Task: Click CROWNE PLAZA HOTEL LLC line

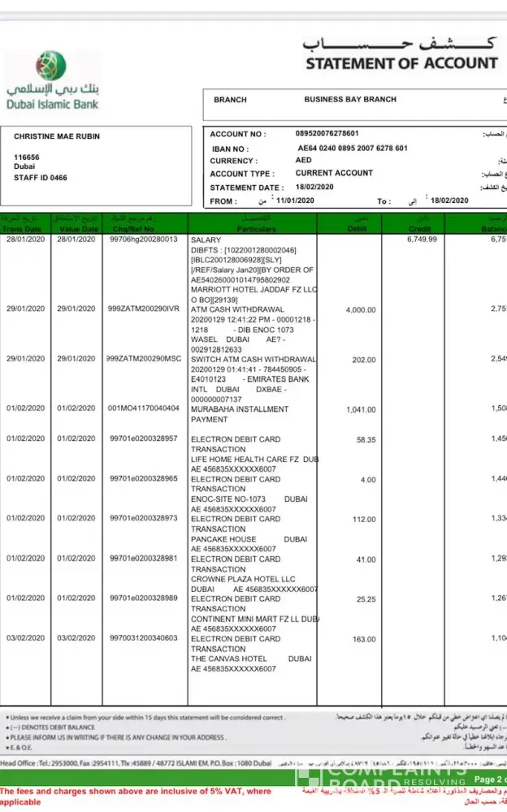Action: click(243, 579)
